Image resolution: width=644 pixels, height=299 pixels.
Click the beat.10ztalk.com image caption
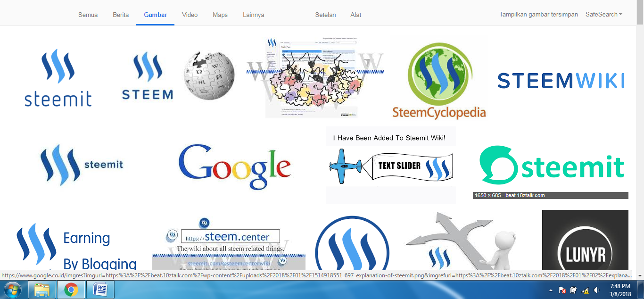pos(551,195)
